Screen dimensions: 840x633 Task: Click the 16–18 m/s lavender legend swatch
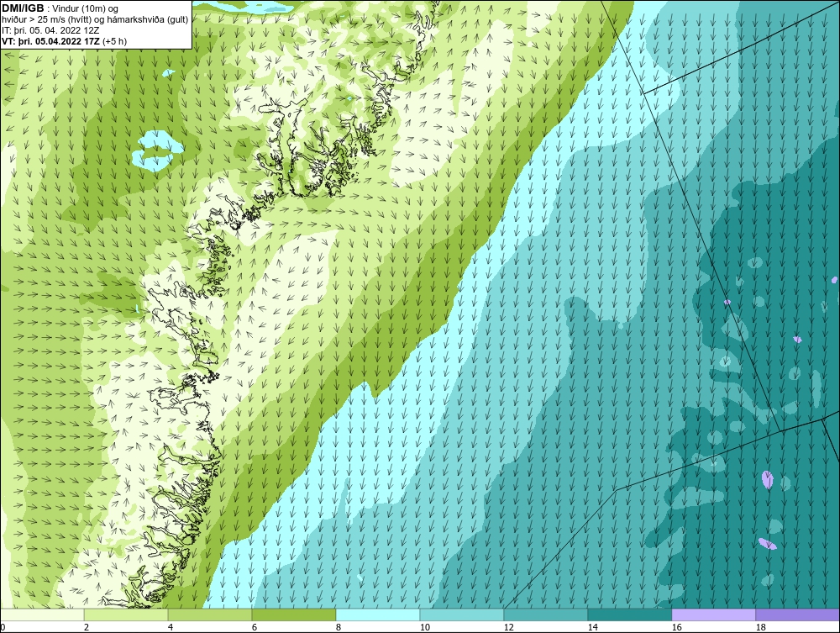713,615
